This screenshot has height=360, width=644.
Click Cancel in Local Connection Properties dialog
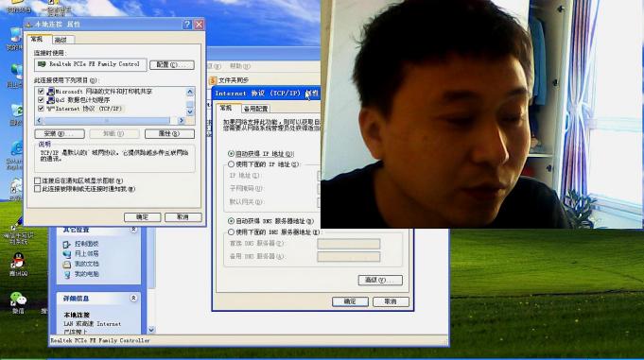coord(183,217)
